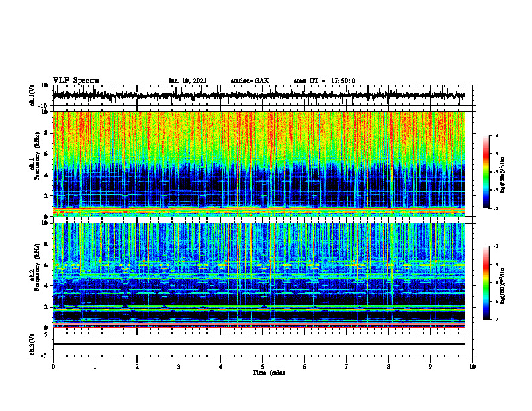Click the time axis tick label '1'
Screen dimensions: 532x411
coord(95,367)
